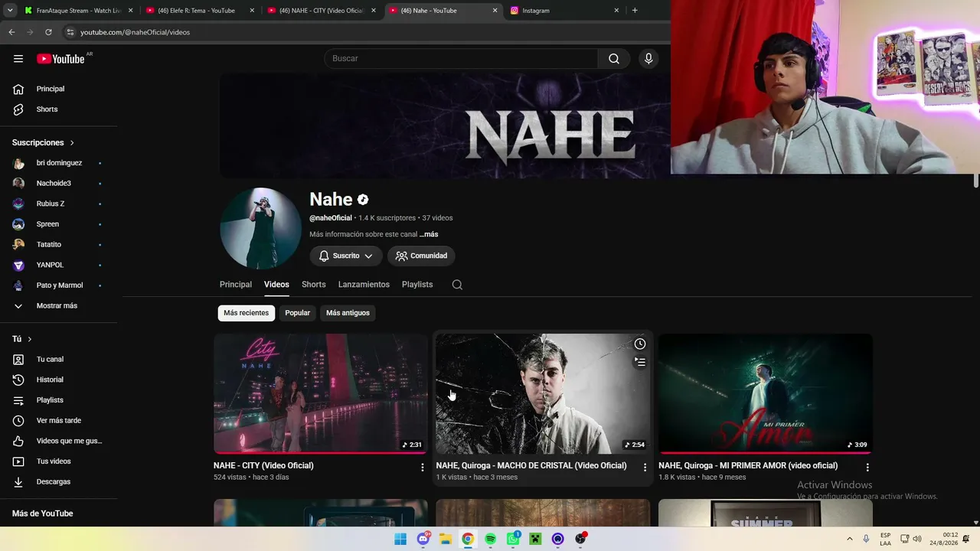
Task: Go back in browser history
Action: pyautogui.click(x=11, y=32)
